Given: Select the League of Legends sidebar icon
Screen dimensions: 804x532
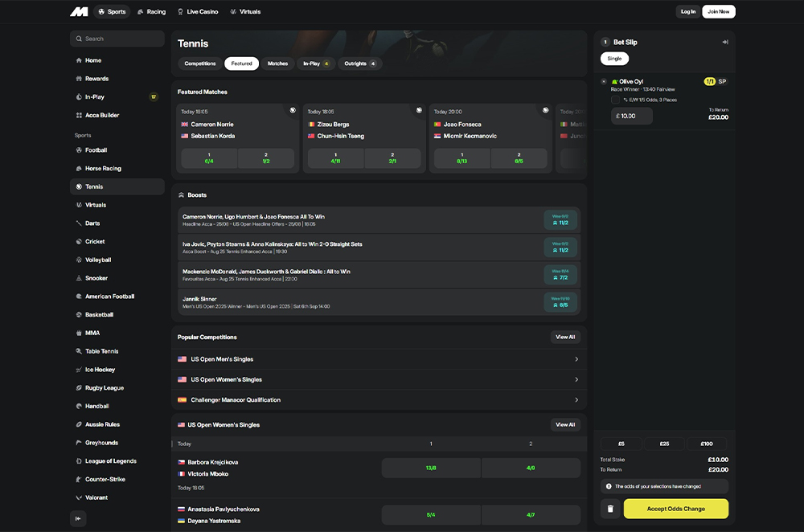Looking at the screenshot, I should pos(79,461).
